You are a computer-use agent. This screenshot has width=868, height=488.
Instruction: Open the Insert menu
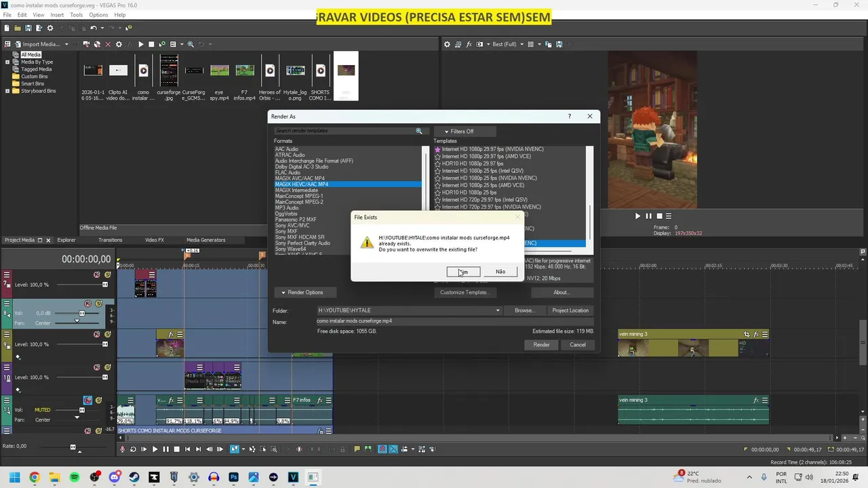click(57, 15)
